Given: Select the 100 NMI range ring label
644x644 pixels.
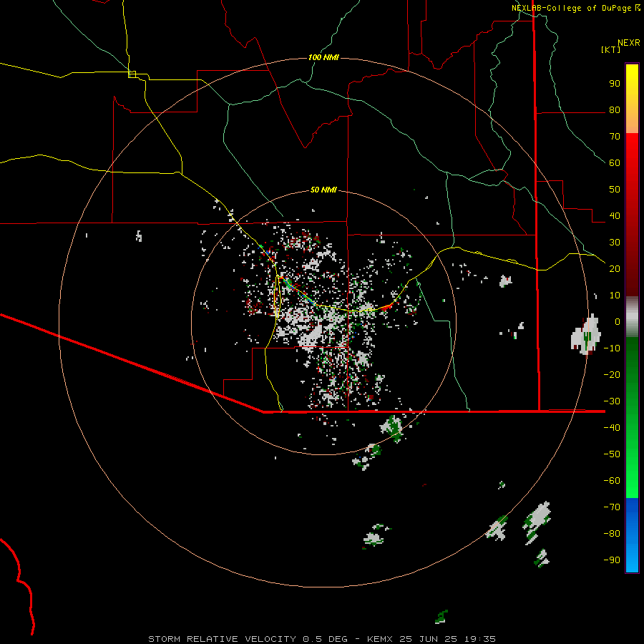Looking at the screenshot, I should [x=323, y=57].
